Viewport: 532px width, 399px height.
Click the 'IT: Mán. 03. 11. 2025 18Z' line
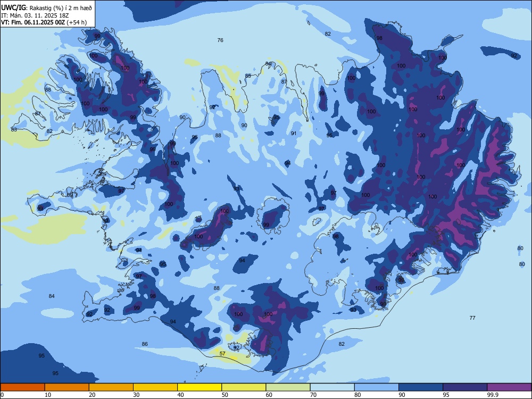35,15
